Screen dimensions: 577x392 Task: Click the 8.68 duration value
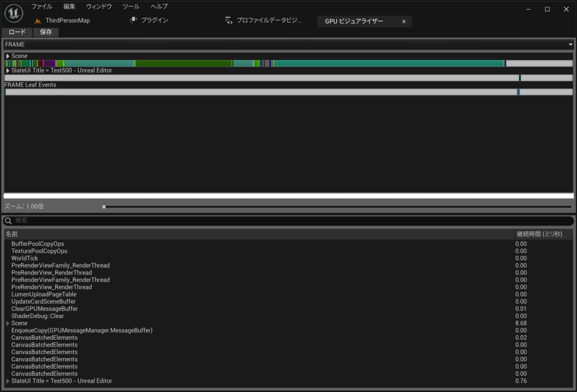coord(521,323)
